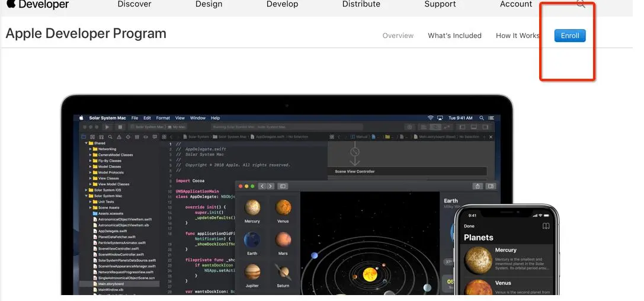Expand the Model Protocols folder
Screen dimensions: 644x301
(x=91, y=172)
